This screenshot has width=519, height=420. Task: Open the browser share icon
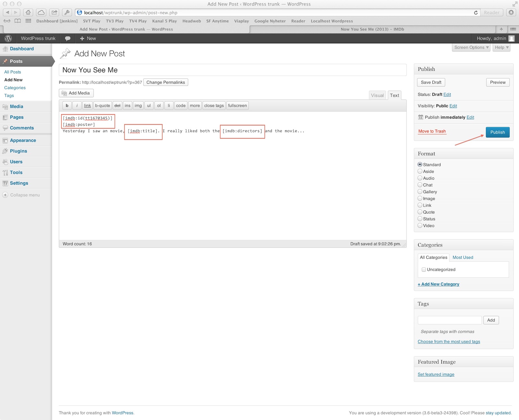(54, 12)
